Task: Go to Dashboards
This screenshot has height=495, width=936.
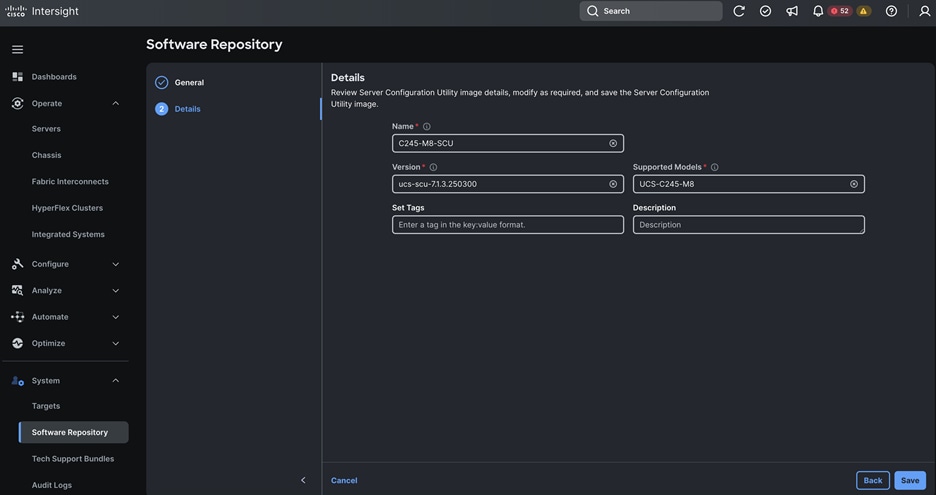Action: point(54,76)
